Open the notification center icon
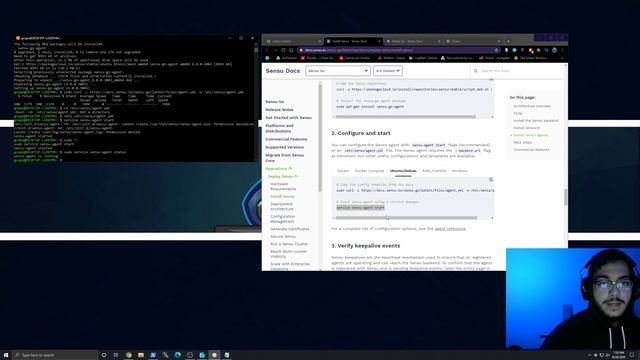 tap(632, 355)
